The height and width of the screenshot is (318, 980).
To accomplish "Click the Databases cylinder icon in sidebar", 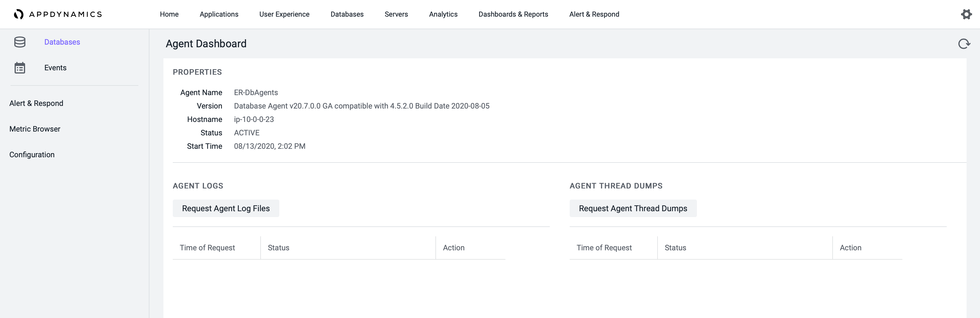I will 20,42.
